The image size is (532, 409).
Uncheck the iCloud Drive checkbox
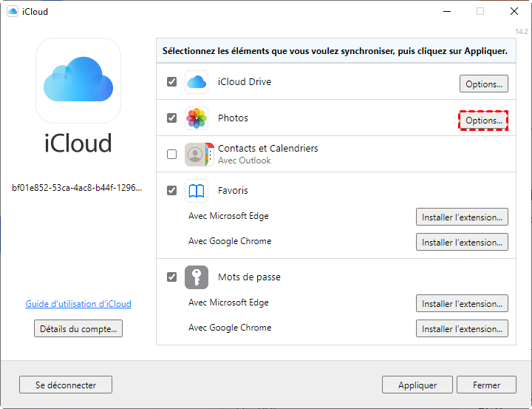pyautogui.click(x=172, y=82)
